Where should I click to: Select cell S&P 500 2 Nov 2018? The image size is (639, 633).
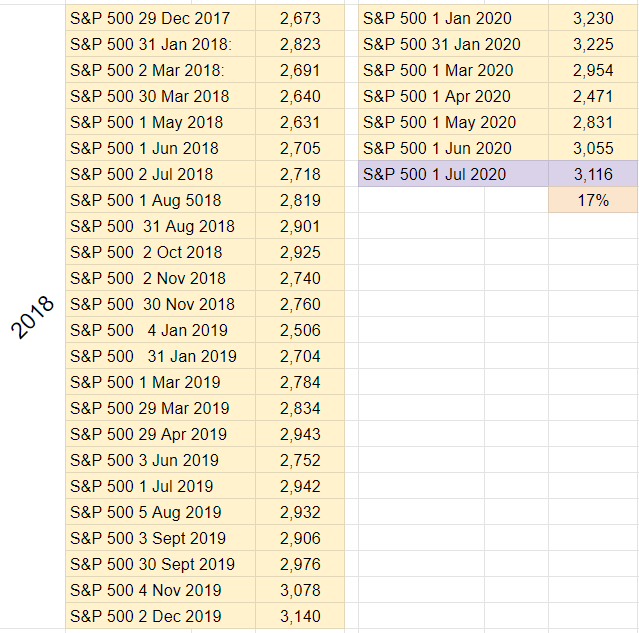click(x=160, y=278)
